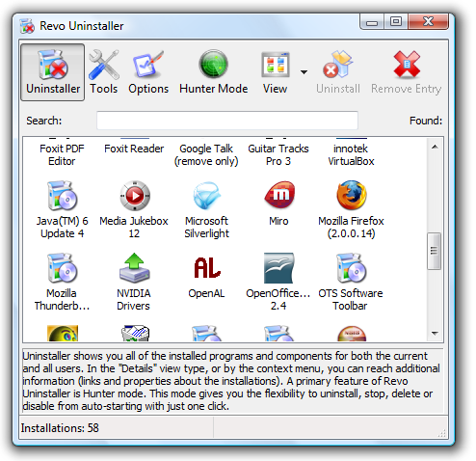This screenshot has width=476, height=461.
Task: Select the OTS Software Toolbar icon
Action: [x=351, y=268]
